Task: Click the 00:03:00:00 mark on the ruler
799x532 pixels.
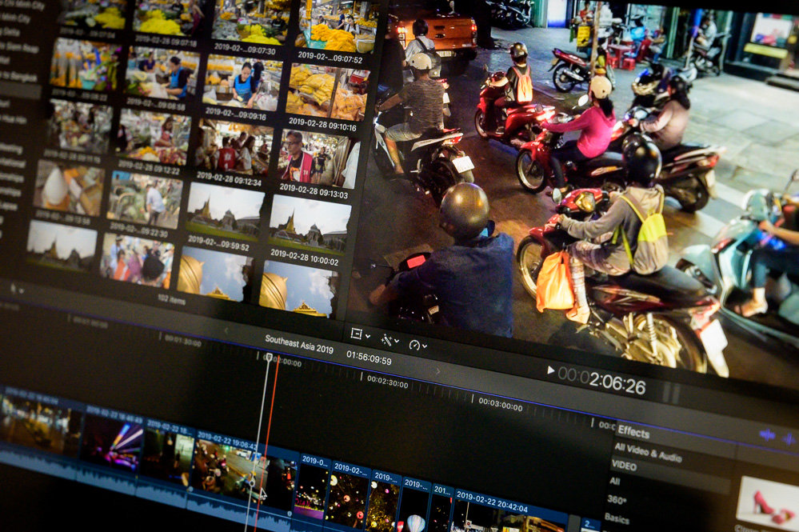Action: [x=501, y=405]
